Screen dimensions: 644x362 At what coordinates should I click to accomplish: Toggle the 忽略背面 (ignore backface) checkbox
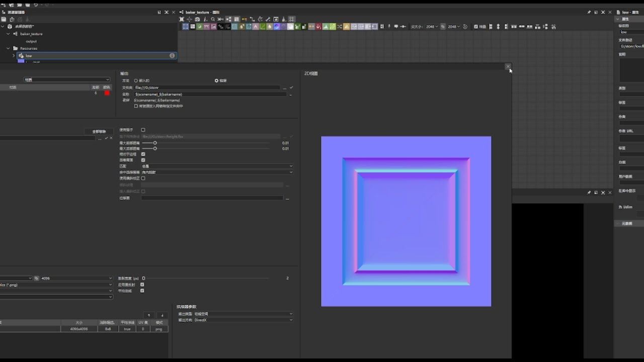[x=143, y=160]
